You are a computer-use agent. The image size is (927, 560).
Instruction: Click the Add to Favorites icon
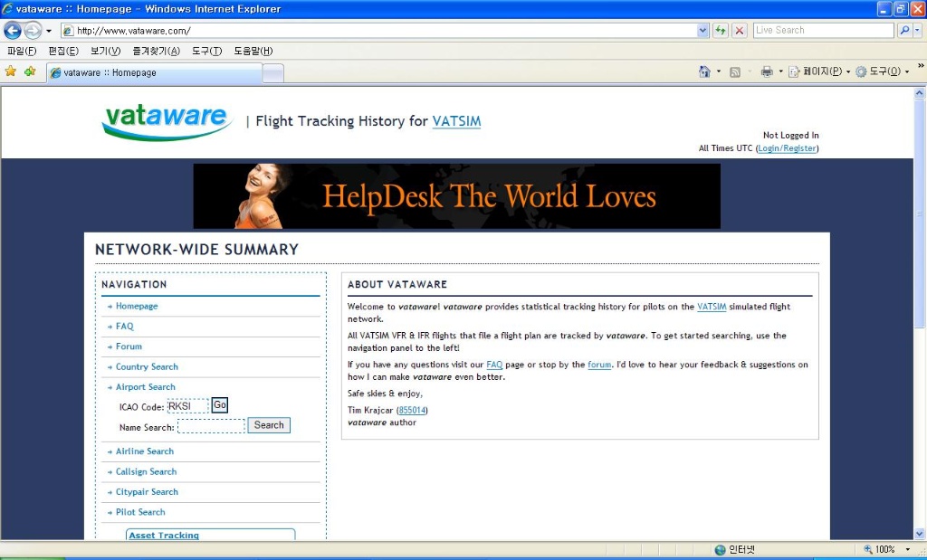click(x=30, y=71)
